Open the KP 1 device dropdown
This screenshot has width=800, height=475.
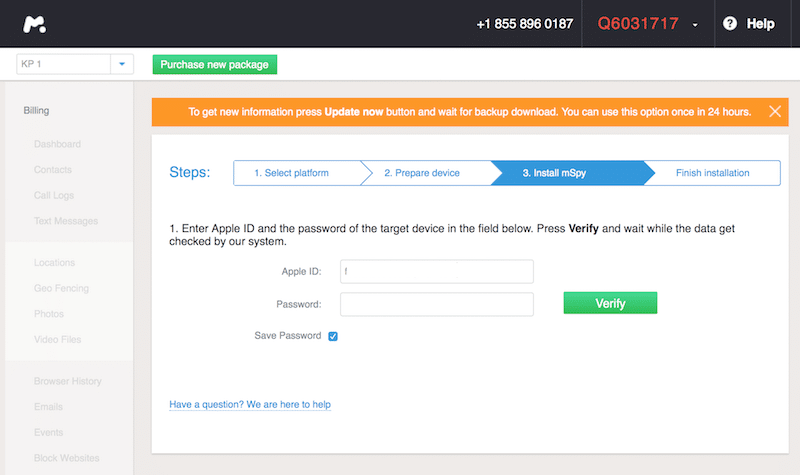click(x=121, y=64)
